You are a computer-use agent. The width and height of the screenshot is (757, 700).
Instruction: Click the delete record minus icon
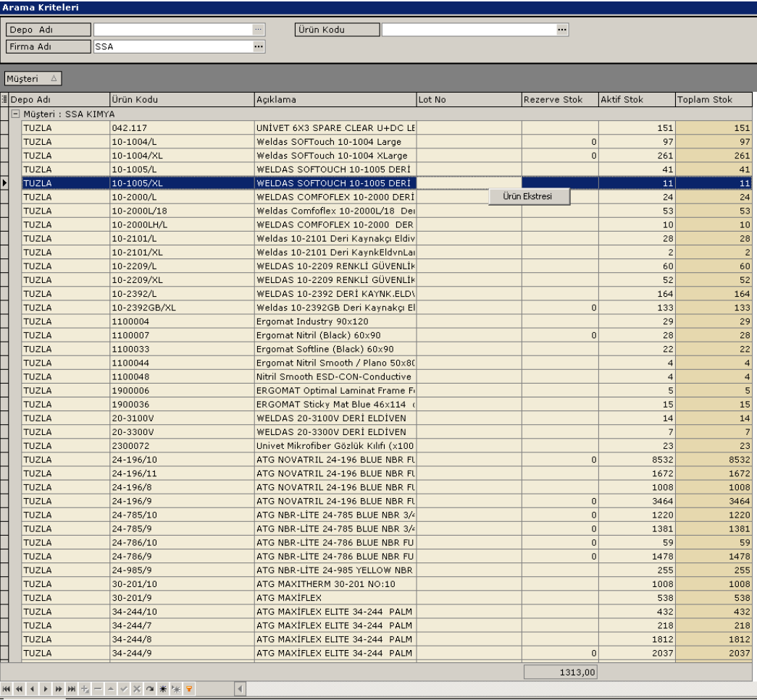point(98,689)
